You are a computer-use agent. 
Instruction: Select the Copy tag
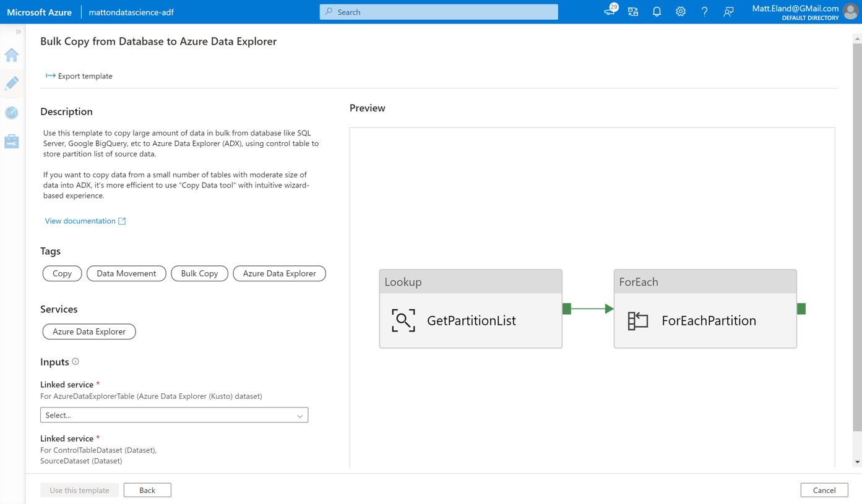pyautogui.click(x=62, y=273)
